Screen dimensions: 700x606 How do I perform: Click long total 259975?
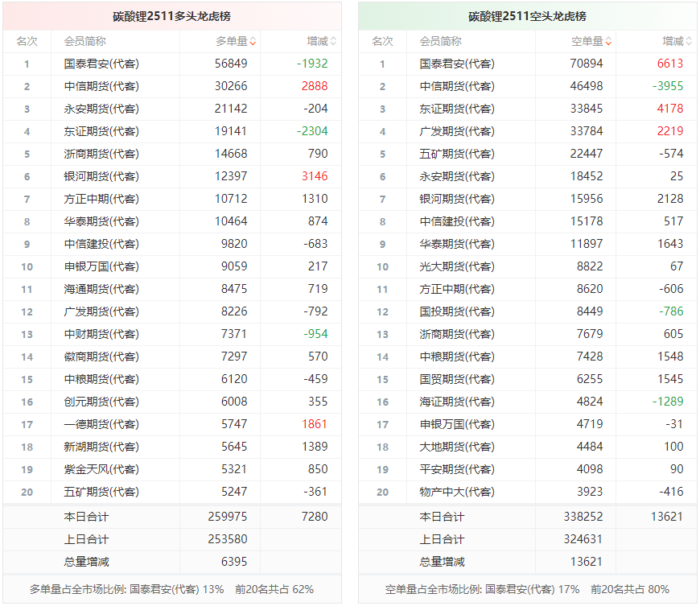tap(228, 517)
